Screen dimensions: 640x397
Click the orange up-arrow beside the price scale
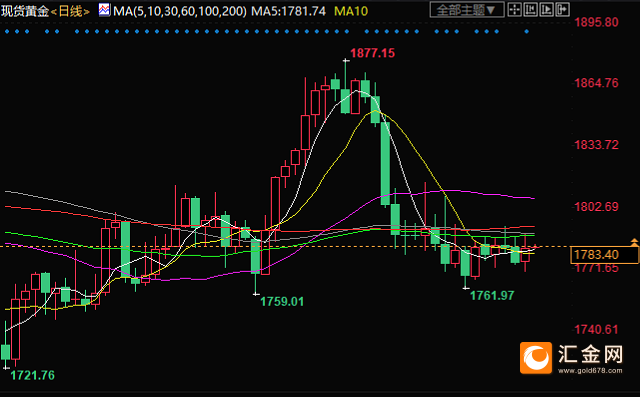click(x=634, y=242)
